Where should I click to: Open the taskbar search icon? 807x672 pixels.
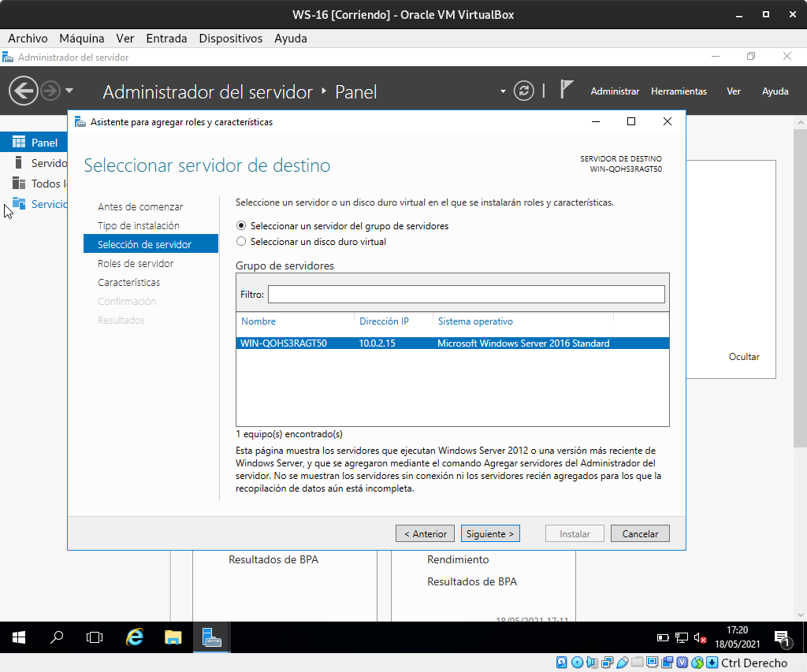tap(57, 637)
